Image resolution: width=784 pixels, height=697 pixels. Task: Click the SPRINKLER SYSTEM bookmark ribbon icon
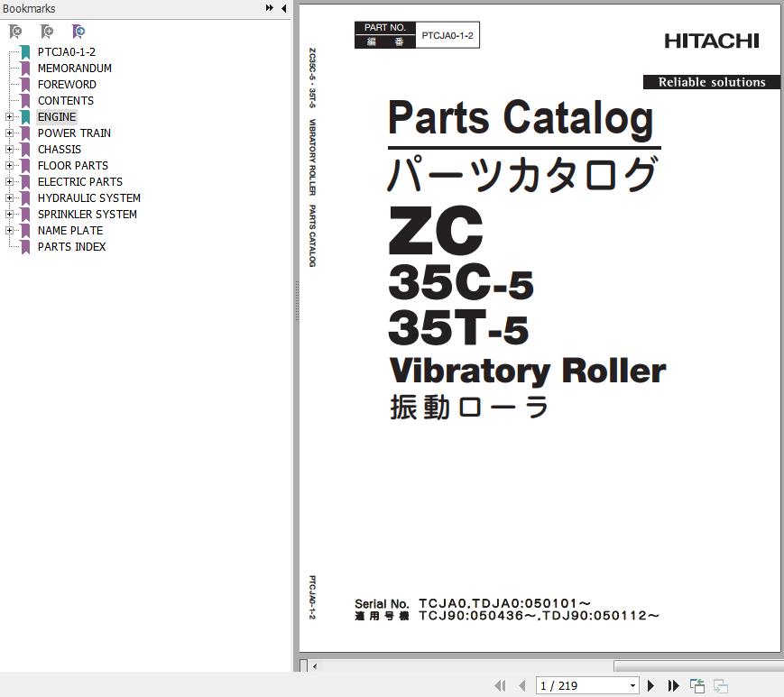[x=25, y=215]
